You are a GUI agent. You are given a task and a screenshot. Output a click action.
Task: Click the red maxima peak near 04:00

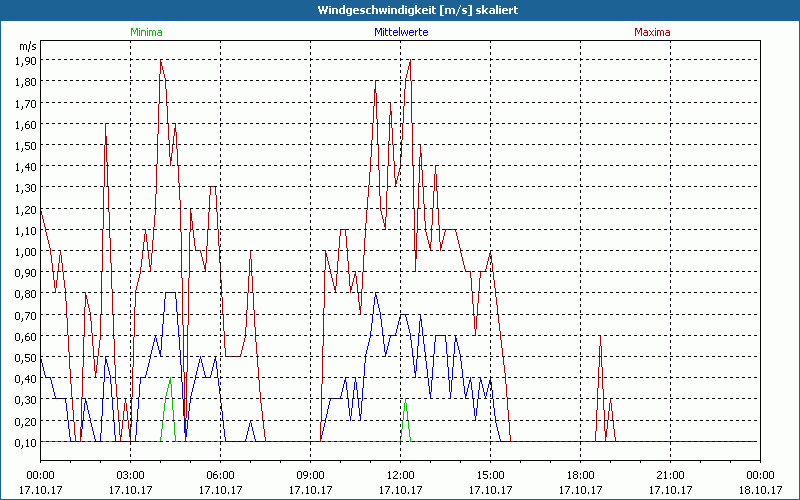click(x=161, y=62)
